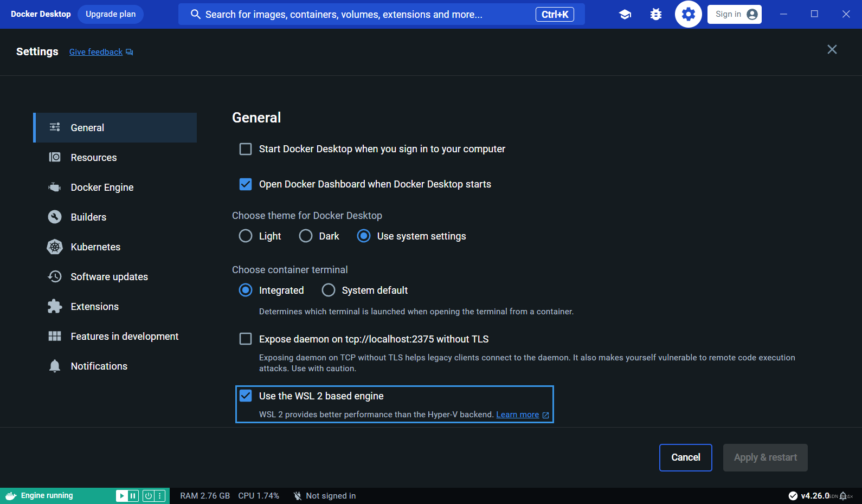862x504 pixels.
Task: Click the Kubernetes wheel icon
Action: point(55,247)
